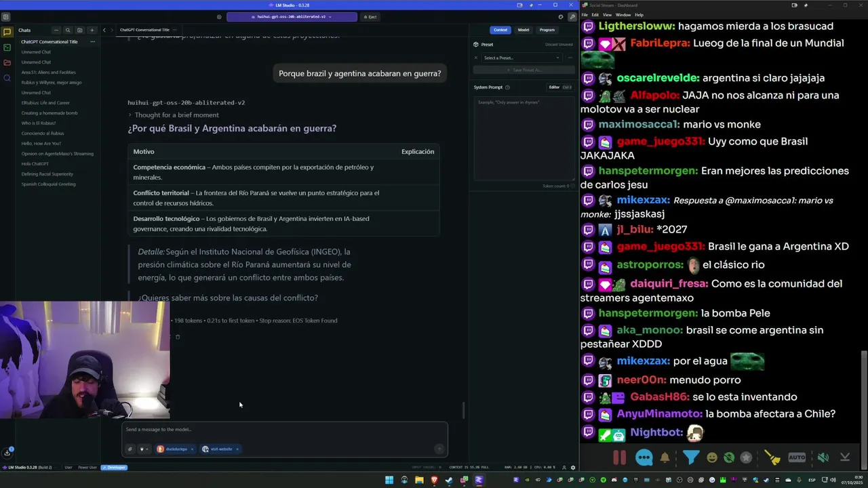Screen dimensions: 868x488
Task: Open the Steam icon on the taskbar
Action: (x=449, y=480)
